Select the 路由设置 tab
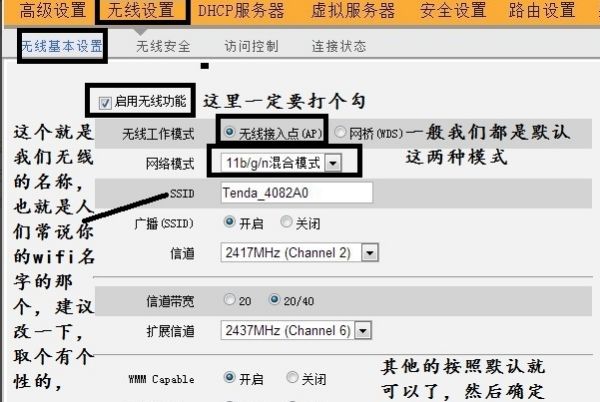600x402 pixels. (x=542, y=10)
